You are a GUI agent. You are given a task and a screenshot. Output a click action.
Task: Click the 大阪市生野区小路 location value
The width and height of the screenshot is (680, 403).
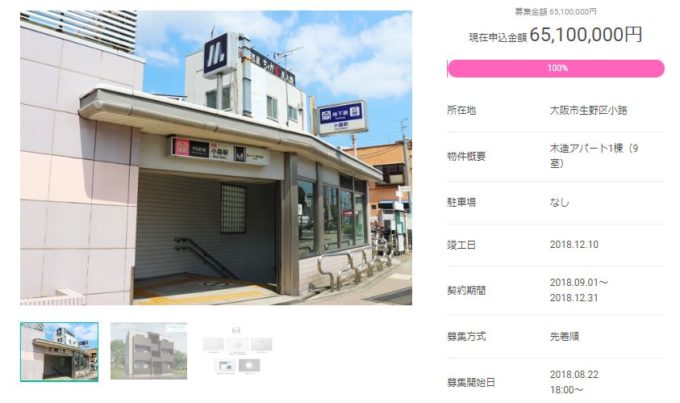click(x=588, y=111)
